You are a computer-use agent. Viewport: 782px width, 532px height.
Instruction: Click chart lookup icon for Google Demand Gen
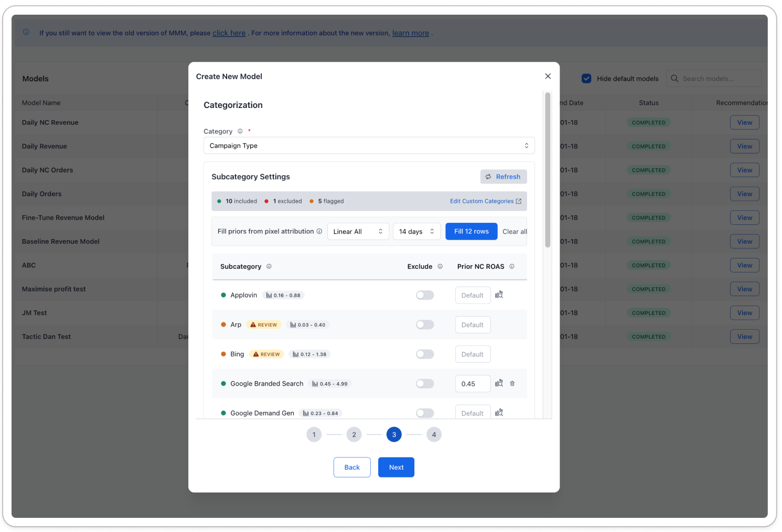pyautogui.click(x=499, y=412)
